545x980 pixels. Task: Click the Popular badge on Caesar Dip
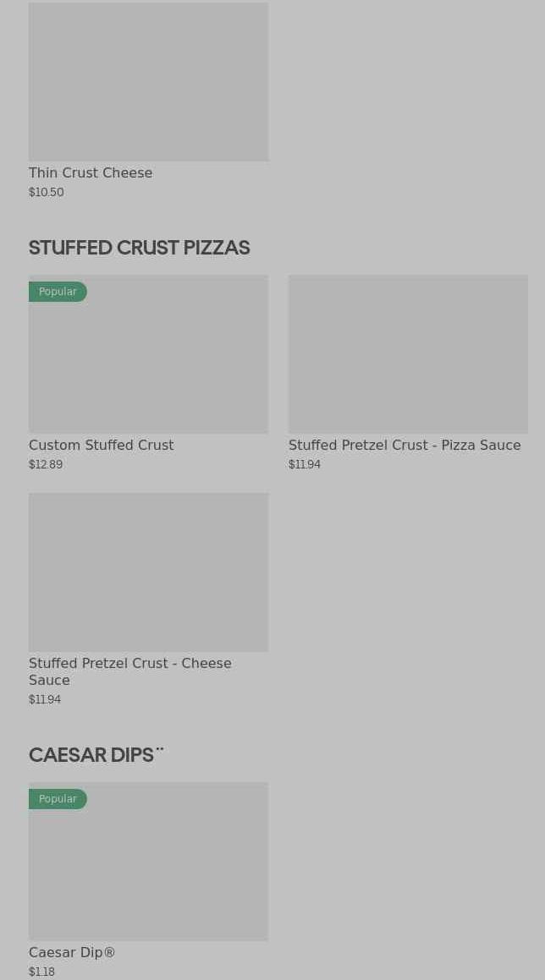coord(58,799)
